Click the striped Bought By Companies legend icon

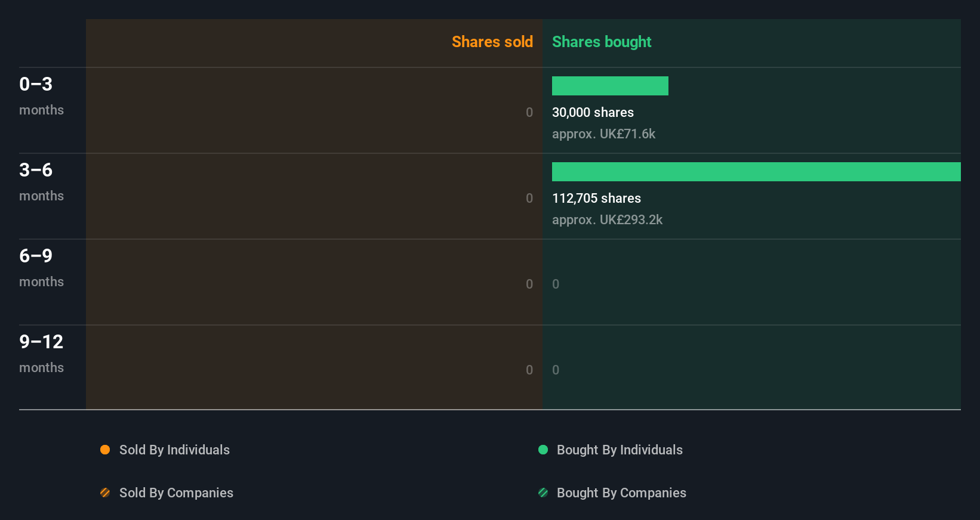[543, 493]
